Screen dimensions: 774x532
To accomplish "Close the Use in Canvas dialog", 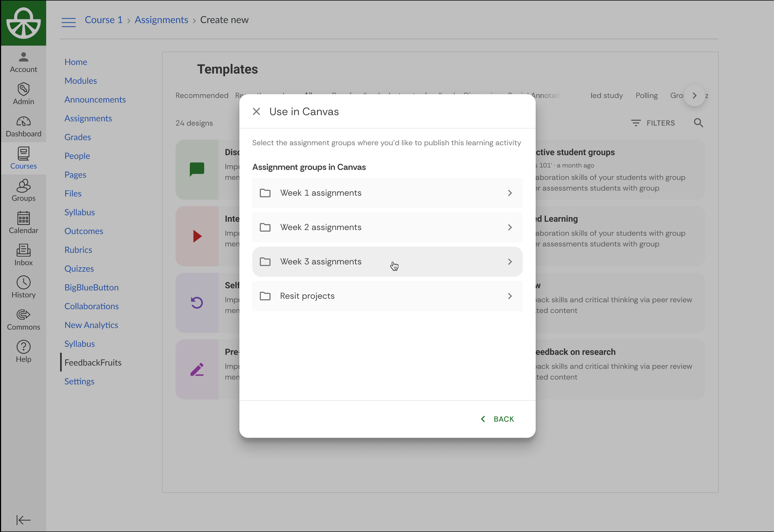I will coord(256,111).
